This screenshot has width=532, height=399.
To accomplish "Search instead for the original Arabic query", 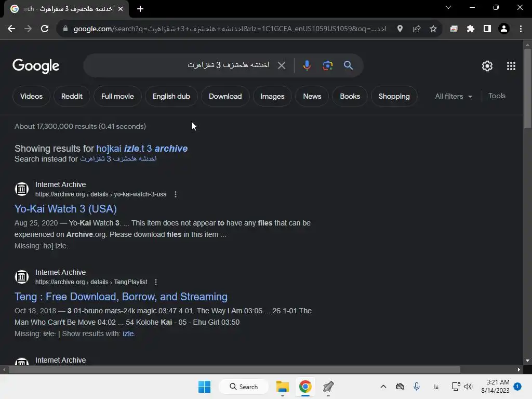I will pos(118,159).
